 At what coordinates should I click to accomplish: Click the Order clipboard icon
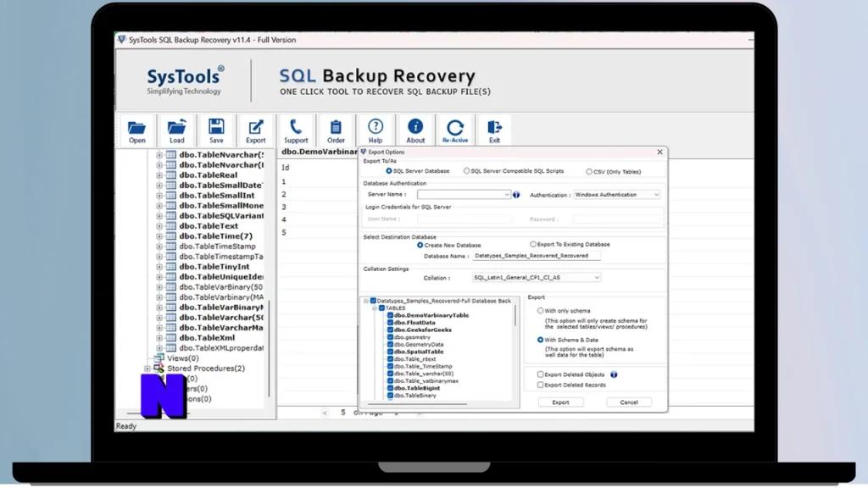pyautogui.click(x=336, y=128)
